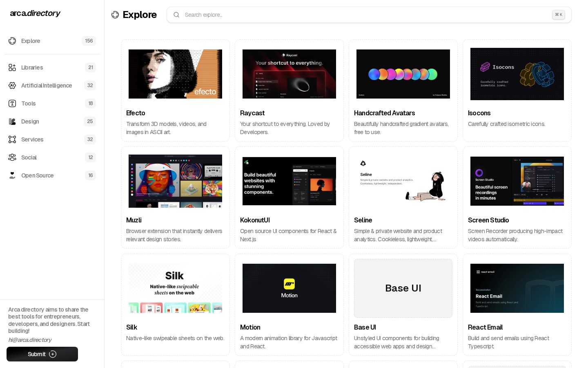Click 'Transform 3D models, videos' description
This screenshot has height=368, width=588.
click(x=166, y=128)
